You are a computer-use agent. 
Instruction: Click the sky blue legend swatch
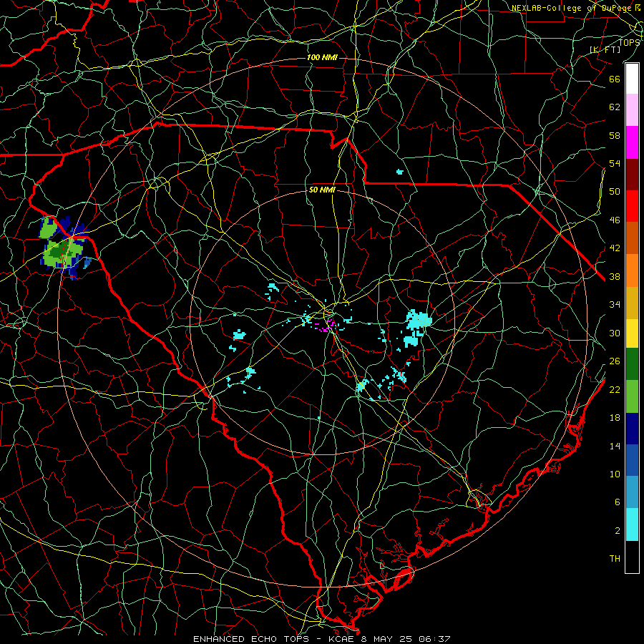pyautogui.click(x=632, y=492)
